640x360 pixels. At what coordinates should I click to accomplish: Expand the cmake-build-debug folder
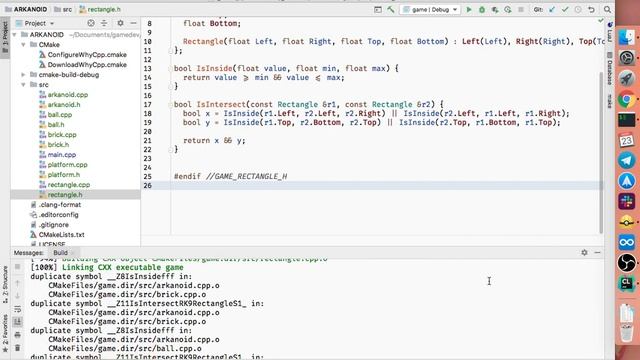[x=23, y=75]
